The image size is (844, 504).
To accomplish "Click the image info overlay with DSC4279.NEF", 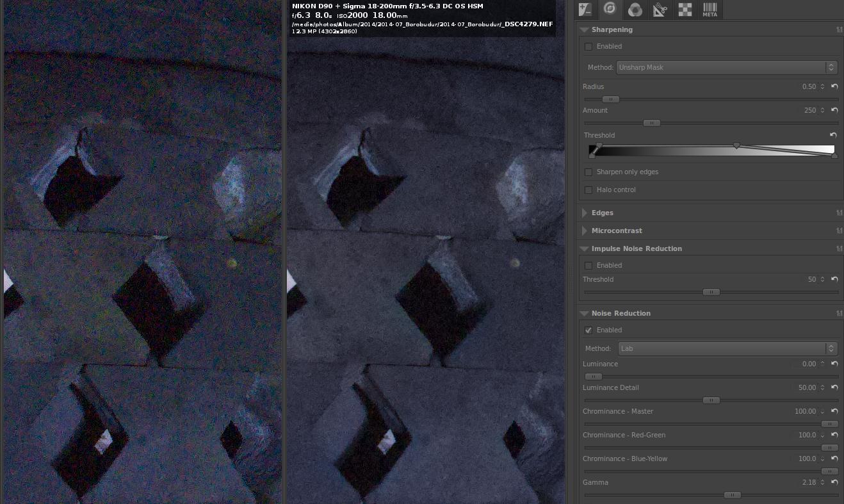I will click(422, 19).
